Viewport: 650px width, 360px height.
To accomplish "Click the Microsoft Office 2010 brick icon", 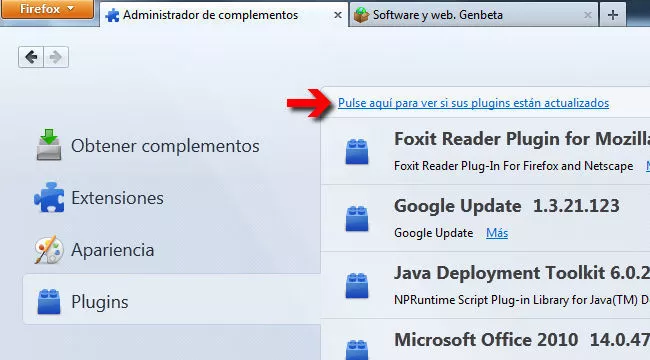I will point(357,350).
